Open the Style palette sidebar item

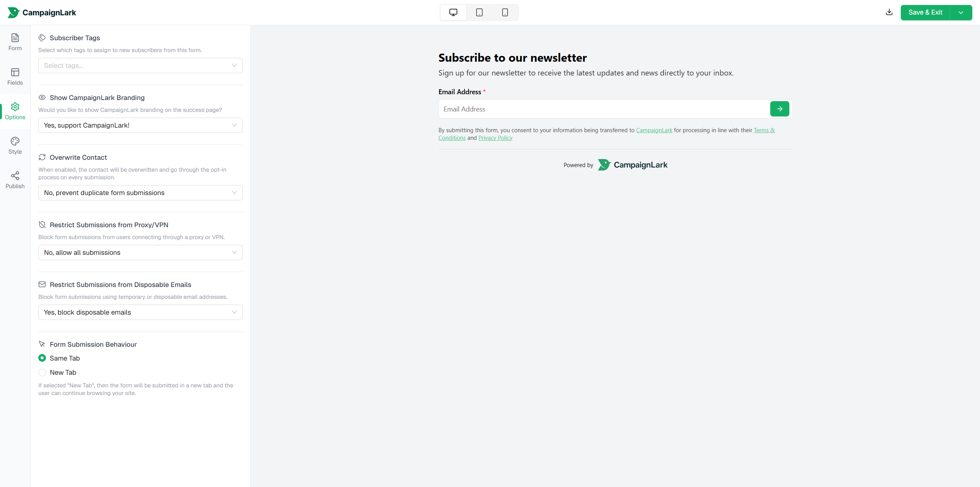point(15,146)
